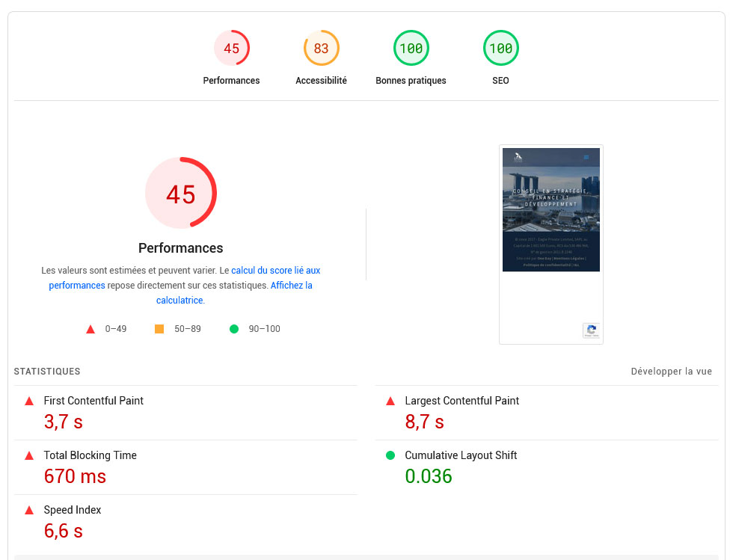
Task: Select the 0.036 value
Action: point(429,476)
